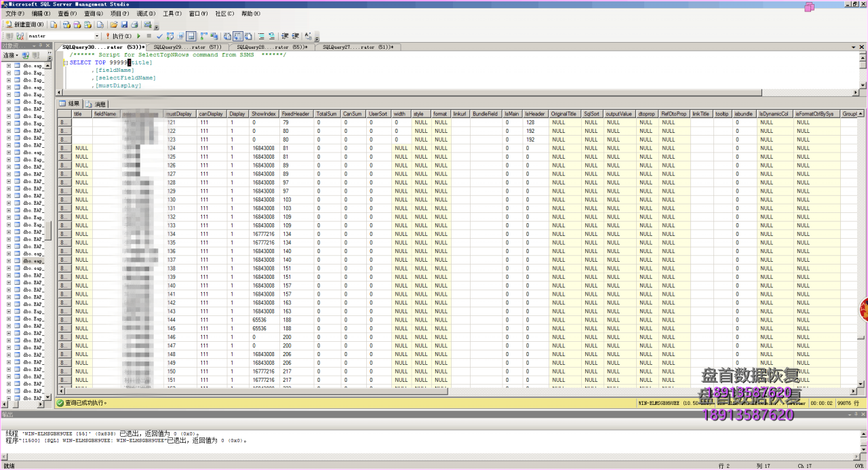The width and height of the screenshot is (868, 470).
Task: Comment out the selected lines
Action: pyautogui.click(x=261, y=36)
